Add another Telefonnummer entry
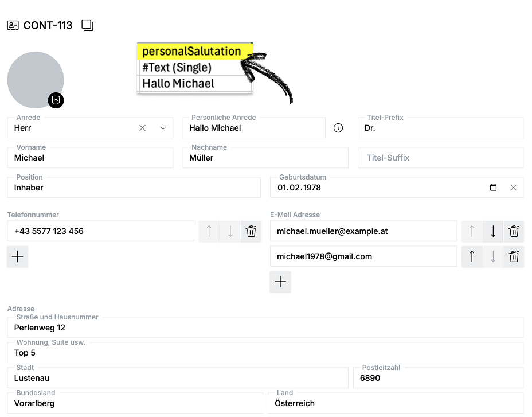This screenshot has width=532, height=417. point(18,256)
